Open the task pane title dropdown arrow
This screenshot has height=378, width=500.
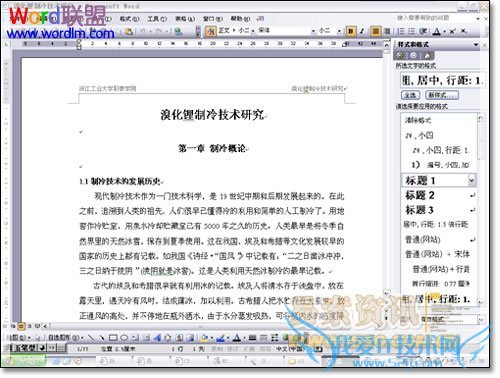476,44
